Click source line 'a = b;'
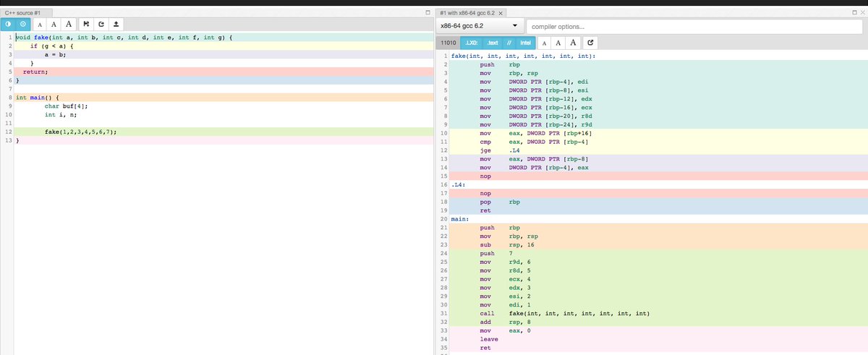 coord(55,54)
